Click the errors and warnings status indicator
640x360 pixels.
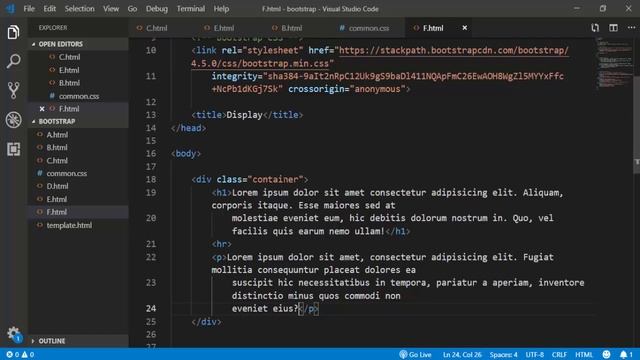click(20, 354)
